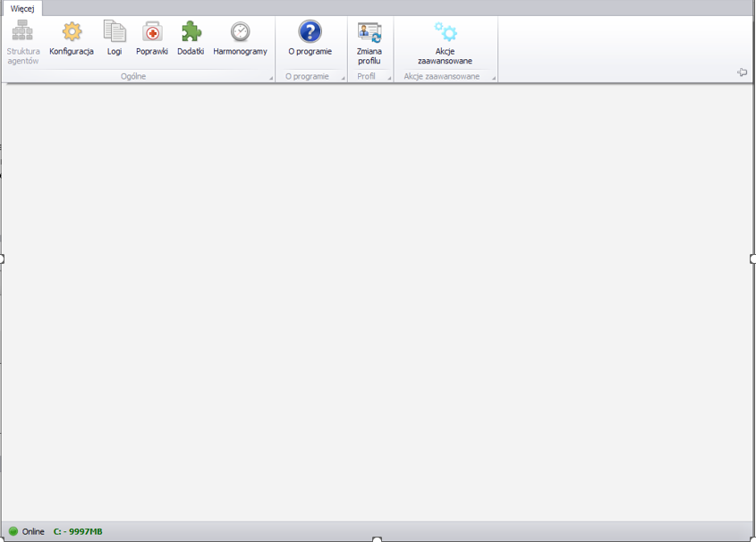Open the Logi documents viewer

(x=115, y=38)
